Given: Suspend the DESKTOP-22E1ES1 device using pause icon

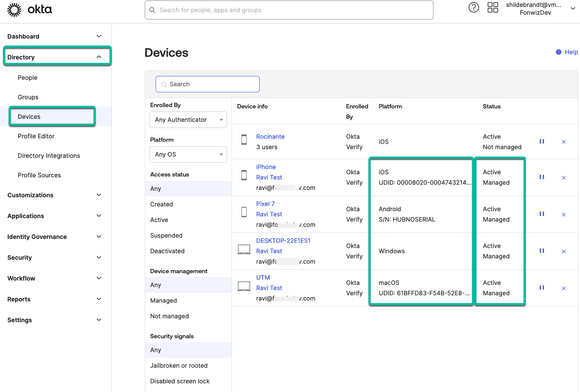Looking at the screenshot, I should [541, 251].
